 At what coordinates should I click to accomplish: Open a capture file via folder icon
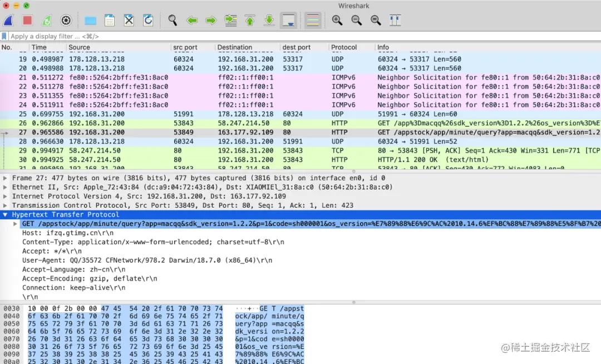[91, 20]
